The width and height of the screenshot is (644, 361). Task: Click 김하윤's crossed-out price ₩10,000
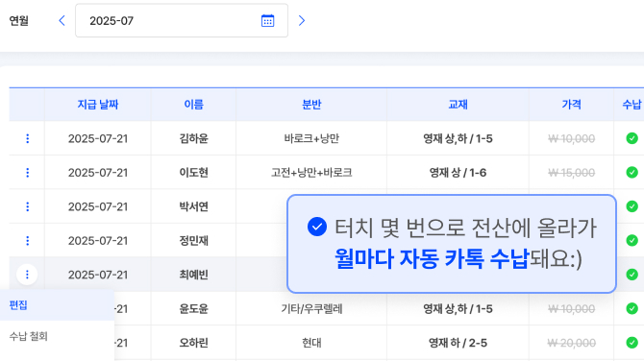point(571,138)
